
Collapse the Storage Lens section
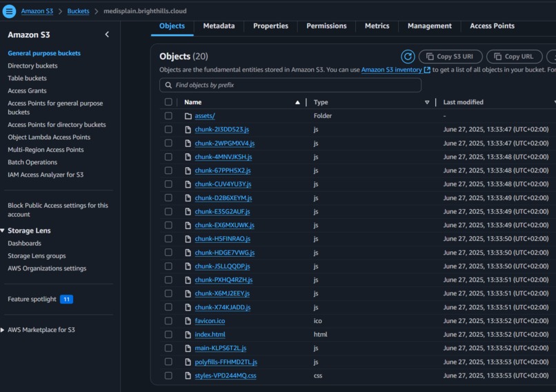click(x=3, y=231)
